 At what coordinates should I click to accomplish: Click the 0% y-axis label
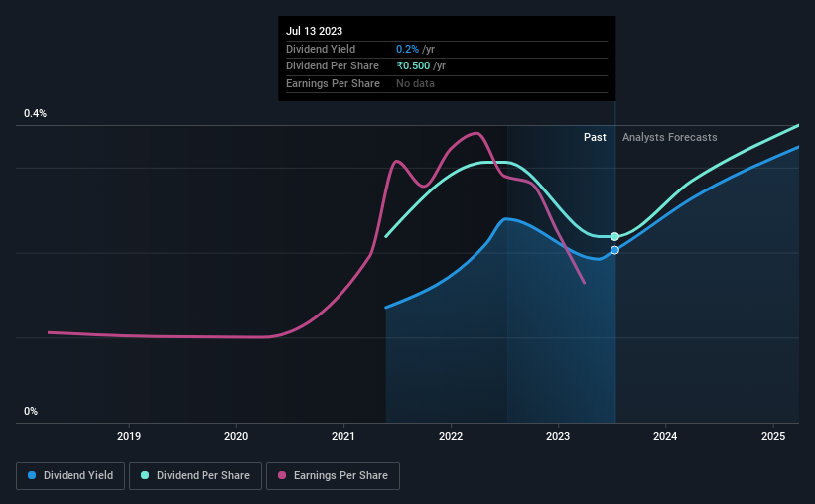tap(31, 411)
